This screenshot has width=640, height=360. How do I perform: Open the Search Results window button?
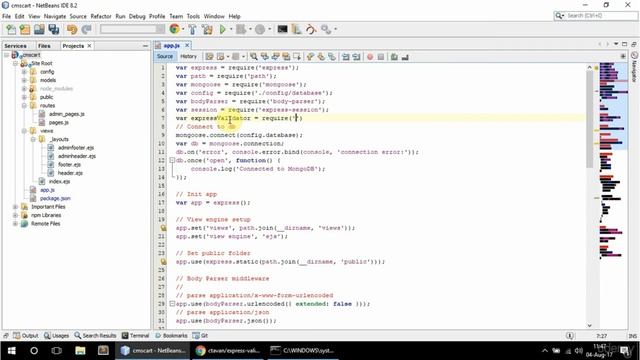point(95,336)
